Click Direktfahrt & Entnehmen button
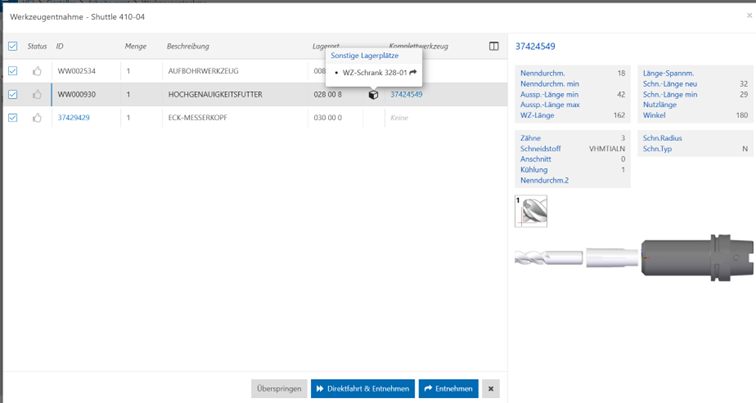756x403 pixels. [361, 388]
